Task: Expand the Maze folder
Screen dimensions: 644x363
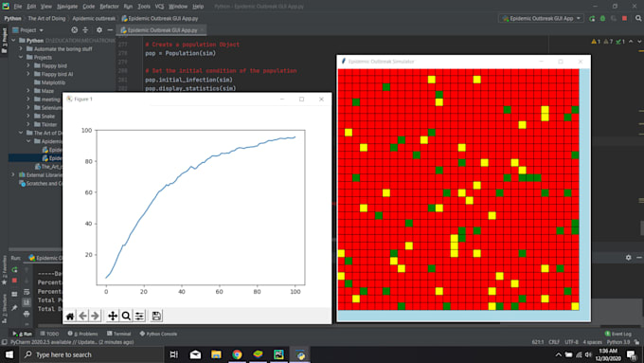Action: click(28, 91)
